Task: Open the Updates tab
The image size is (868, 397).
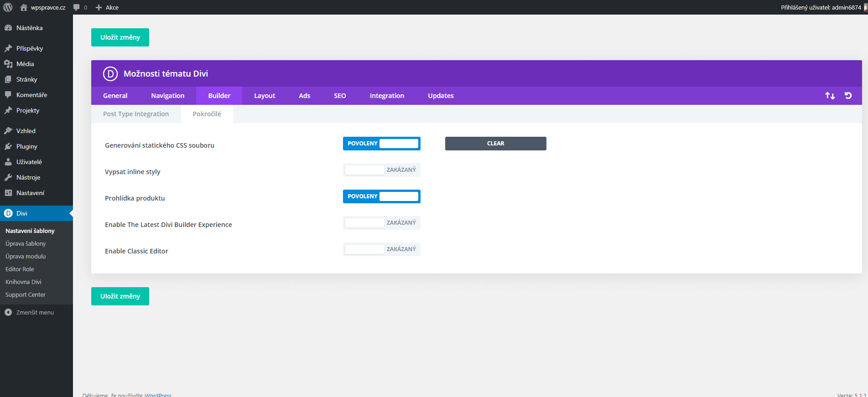Action: click(x=441, y=96)
